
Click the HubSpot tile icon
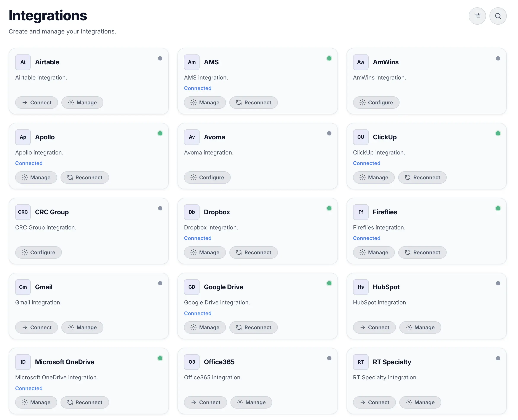(360, 287)
